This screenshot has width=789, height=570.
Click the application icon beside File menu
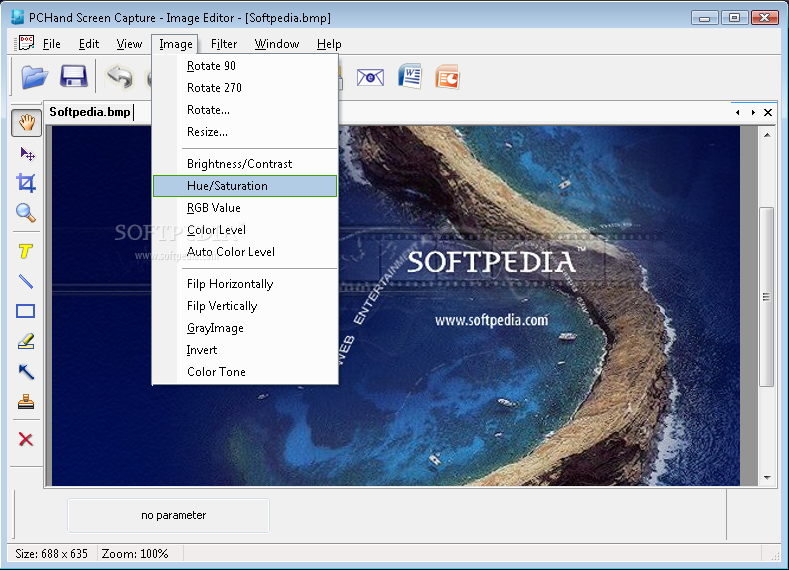click(25, 43)
